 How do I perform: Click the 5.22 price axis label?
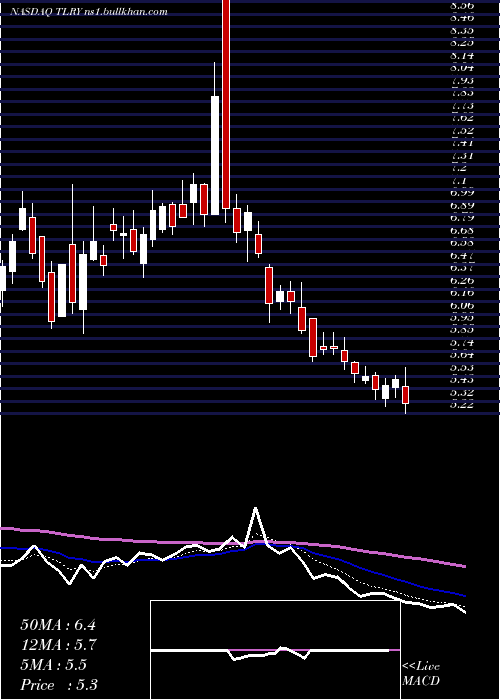click(463, 405)
